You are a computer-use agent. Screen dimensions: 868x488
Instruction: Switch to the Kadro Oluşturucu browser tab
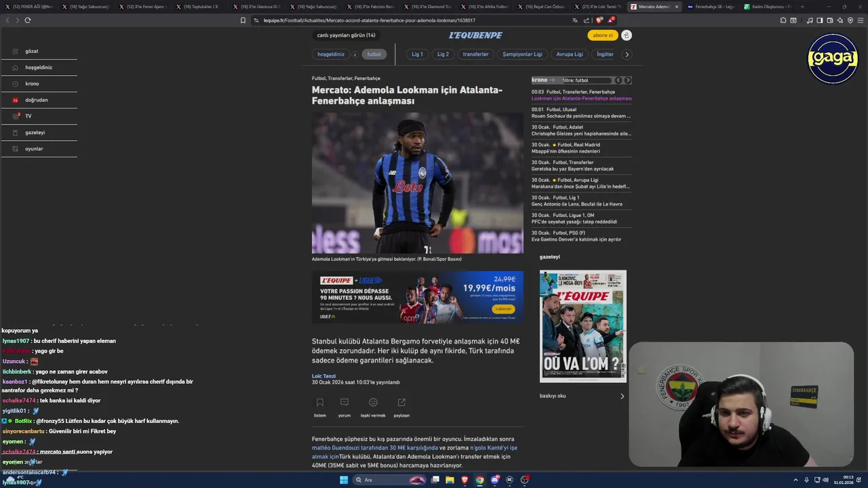click(766, 7)
